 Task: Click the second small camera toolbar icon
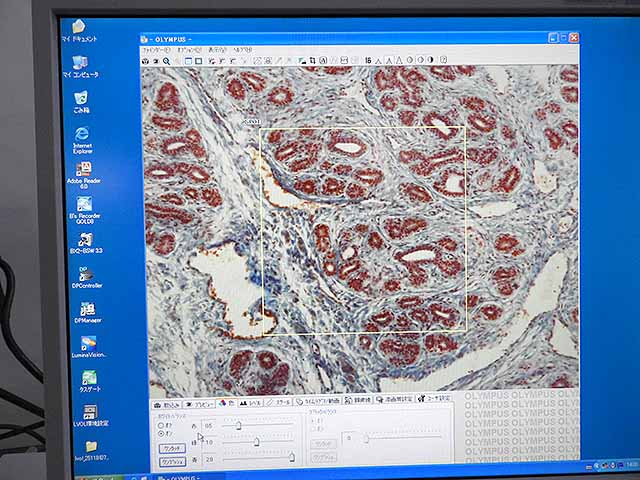tap(156, 61)
